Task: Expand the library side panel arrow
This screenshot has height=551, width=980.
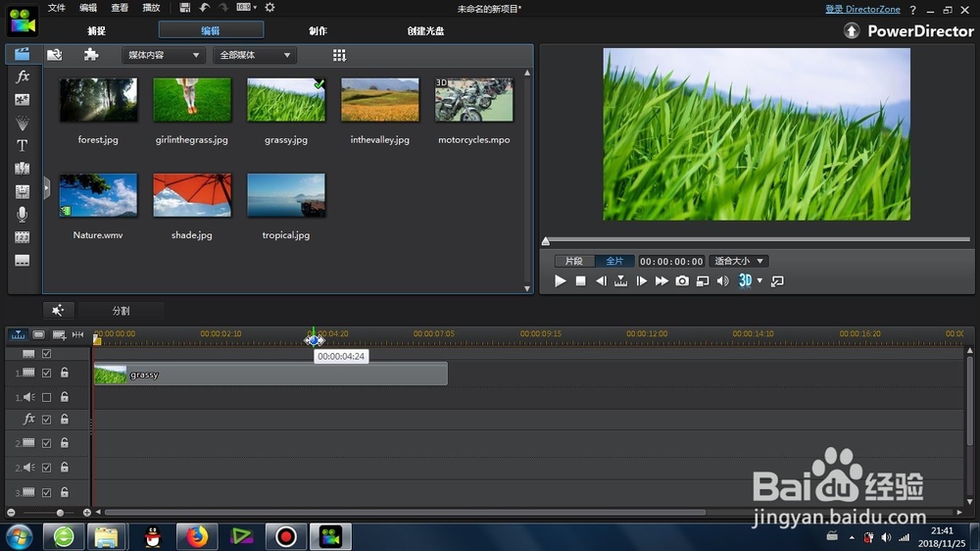Action: pyautogui.click(x=46, y=187)
